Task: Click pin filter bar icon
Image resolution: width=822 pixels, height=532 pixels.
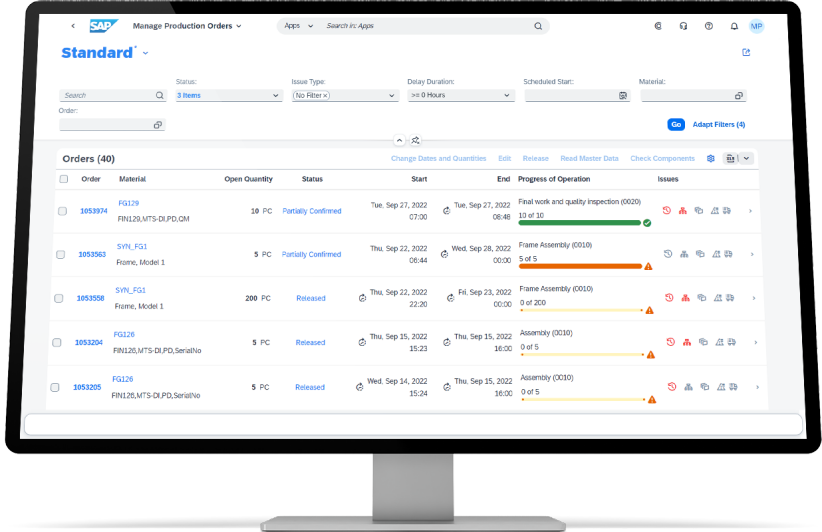Action: pos(416,141)
